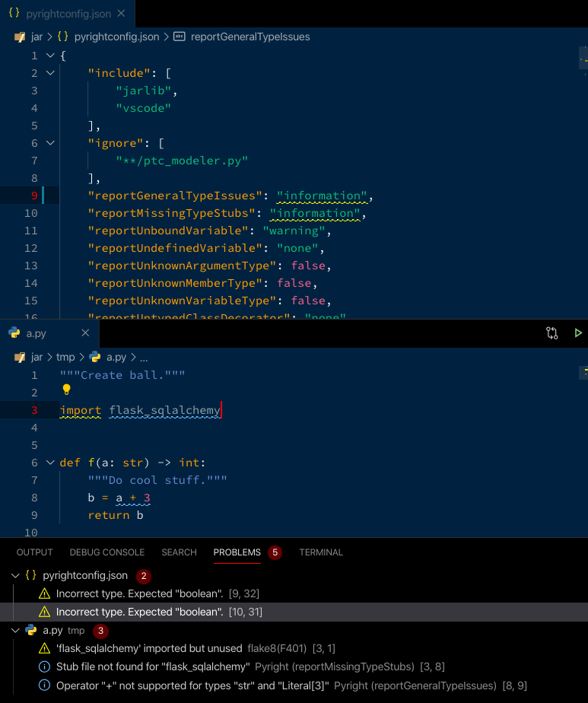Screen dimensions: 588x703
Task: Close the a.py editor tab
Action: pyautogui.click(x=85, y=333)
